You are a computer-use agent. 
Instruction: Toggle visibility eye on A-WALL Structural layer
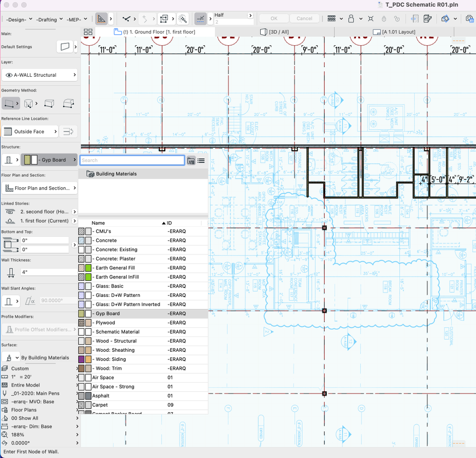pos(9,75)
